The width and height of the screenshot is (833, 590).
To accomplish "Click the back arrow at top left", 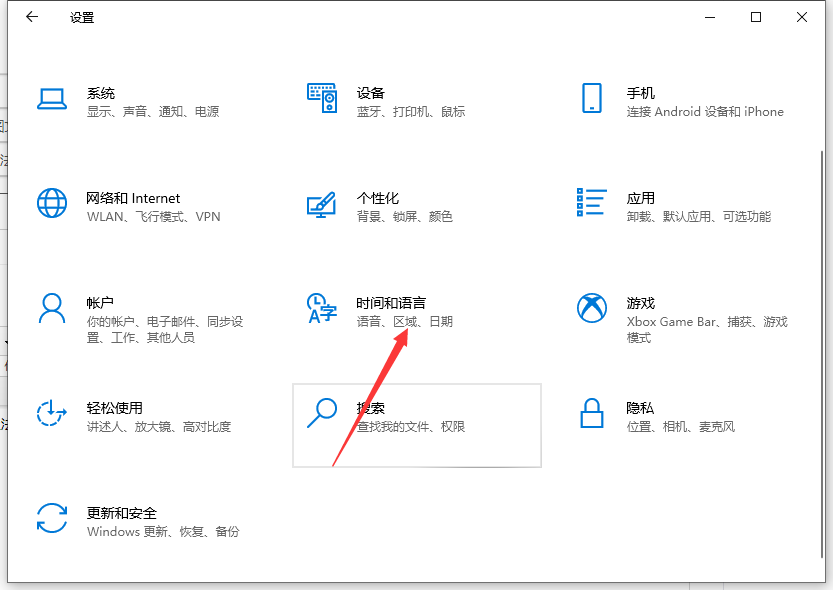I will click(31, 17).
